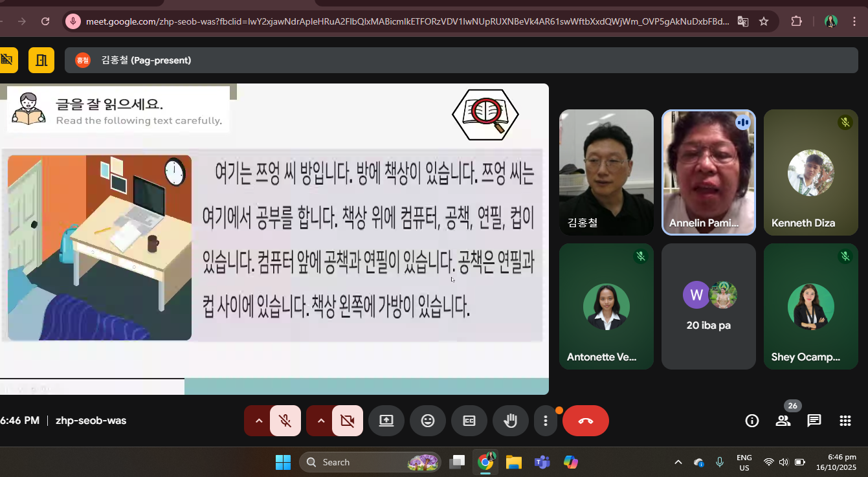
Task: Bookmark this page with star icon
Action: click(764, 21)
